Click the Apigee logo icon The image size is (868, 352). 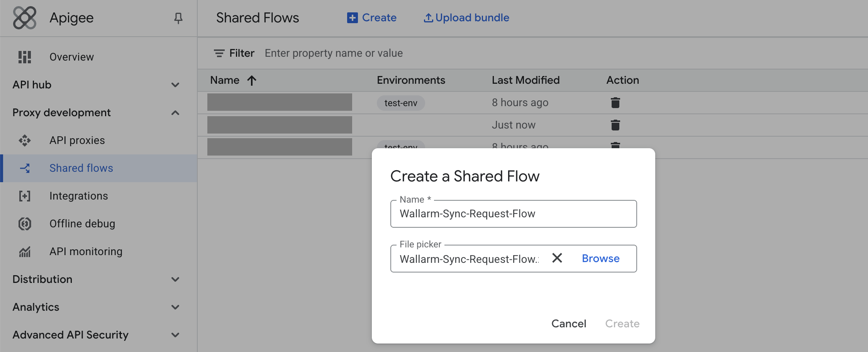24,18
